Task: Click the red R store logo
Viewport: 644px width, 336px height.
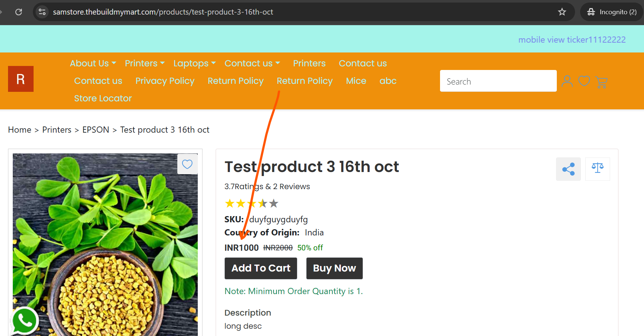Action: click(21, 79)
